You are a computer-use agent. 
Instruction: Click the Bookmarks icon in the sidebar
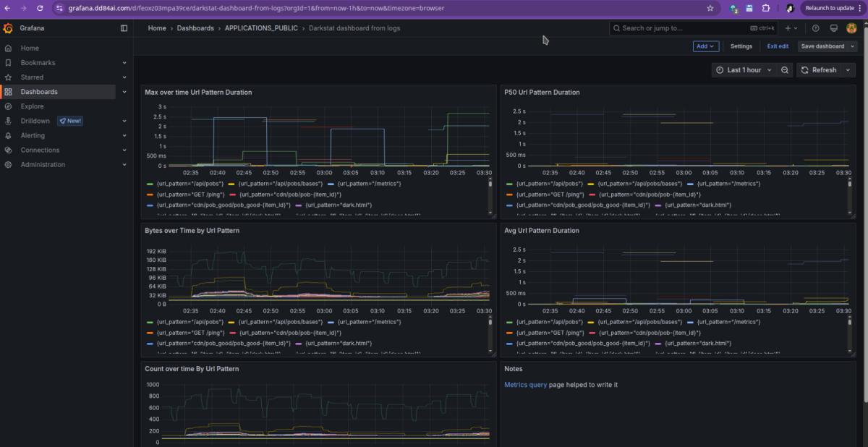click(8, 63)
